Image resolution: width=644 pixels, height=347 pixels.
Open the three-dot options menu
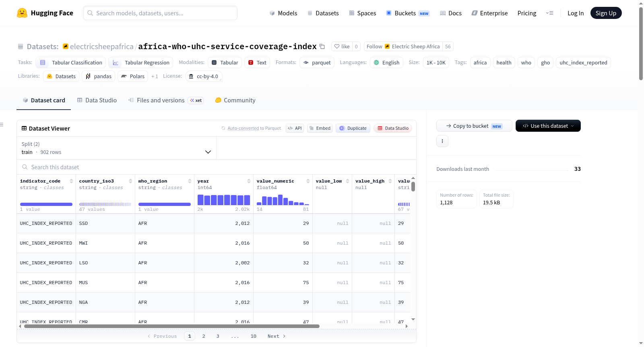tap(442, 141)
